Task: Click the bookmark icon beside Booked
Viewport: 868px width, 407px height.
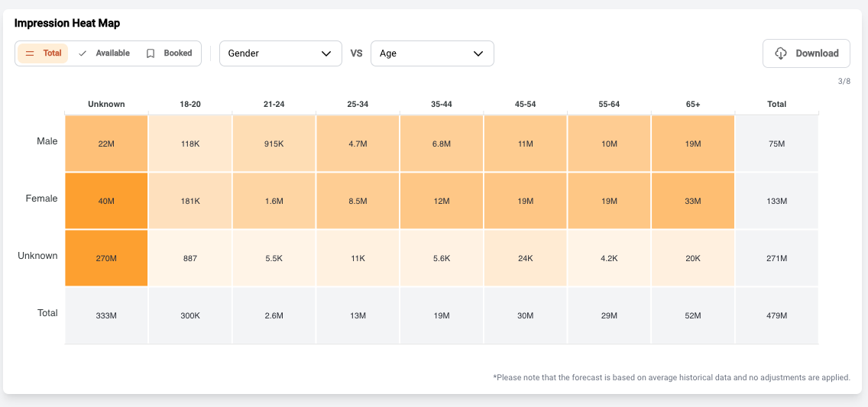Action: [151, 53]
